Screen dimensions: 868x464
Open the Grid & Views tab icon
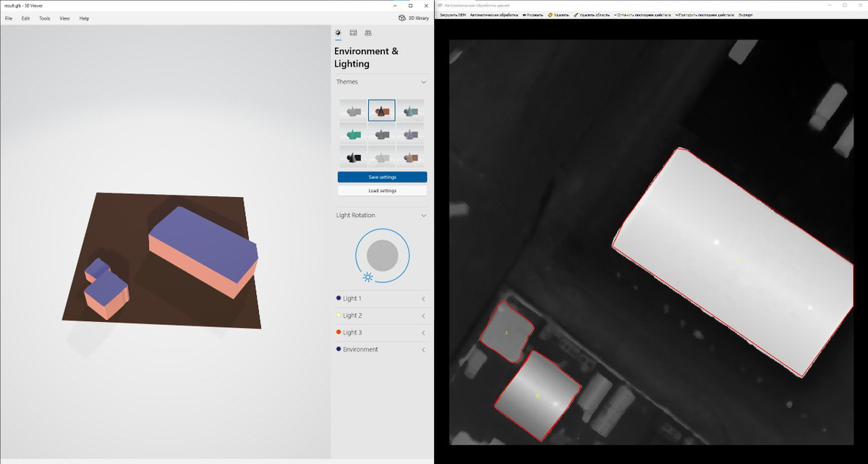coord(368,33)
